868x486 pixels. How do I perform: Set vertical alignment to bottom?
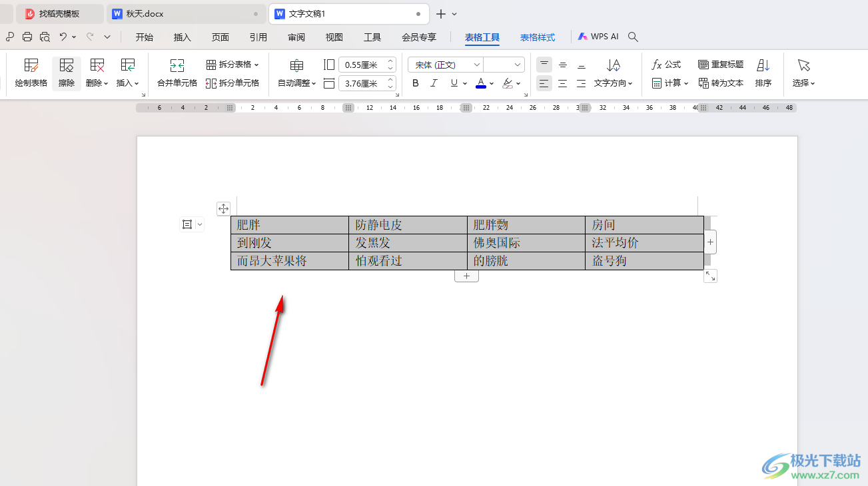582,65
